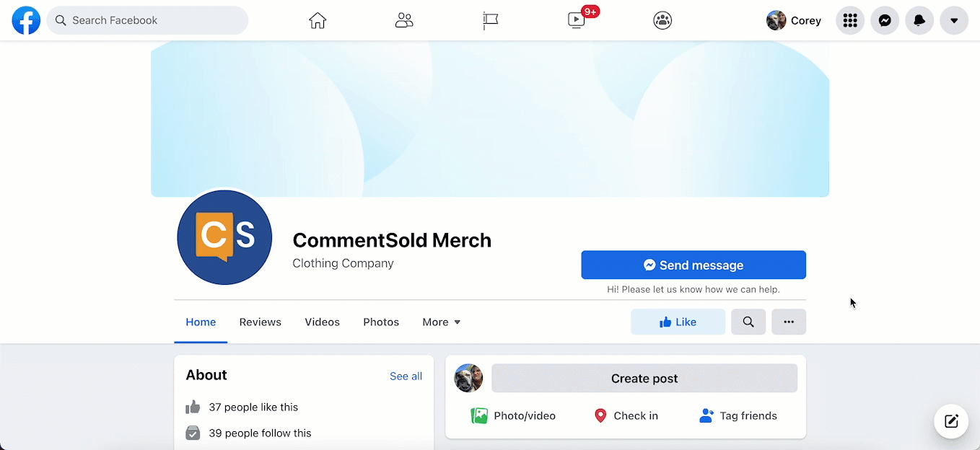Open the Groups icon in navigation

[662, 20]
